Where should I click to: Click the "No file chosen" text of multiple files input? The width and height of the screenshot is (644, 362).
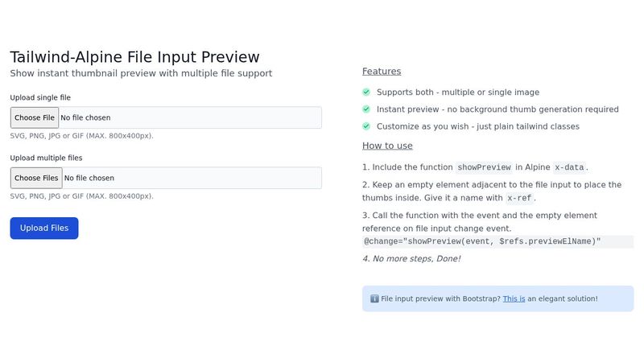pyautogui.click(x=89, y=178)
